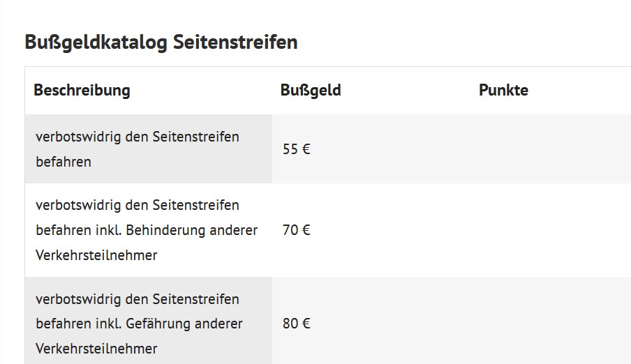Click Verkehrsteilnehmer in the 80 € row
Screen dimensions: 631x364
click(x=96, y=349)
